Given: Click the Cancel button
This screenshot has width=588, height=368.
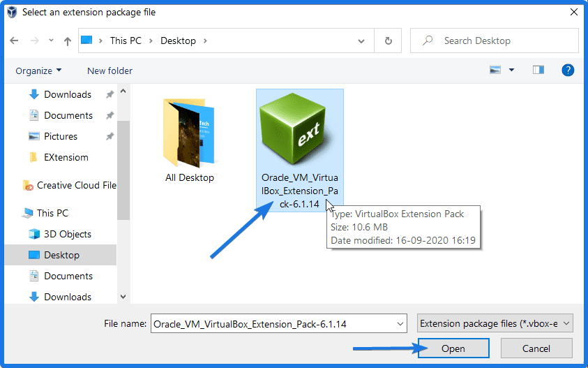Looking at the screenshot, I should tap(536, 348).
